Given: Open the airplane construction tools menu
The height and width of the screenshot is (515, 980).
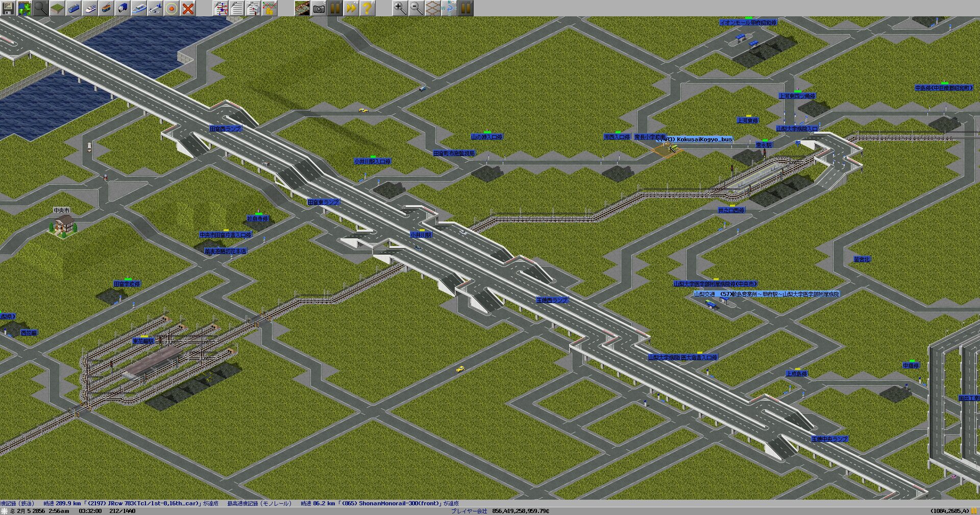Looking at the screenshot, I should pos(155,8).
